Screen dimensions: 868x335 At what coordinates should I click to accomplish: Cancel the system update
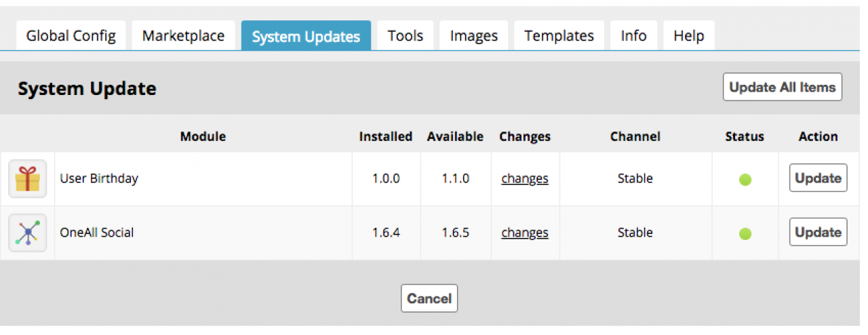pyautogui.click(x=429, y=298)
